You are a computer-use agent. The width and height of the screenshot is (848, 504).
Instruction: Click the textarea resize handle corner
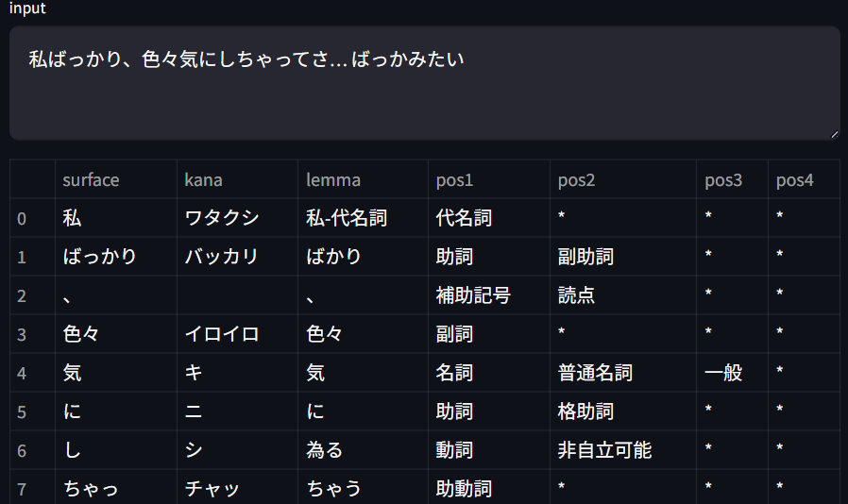[835, 135]
